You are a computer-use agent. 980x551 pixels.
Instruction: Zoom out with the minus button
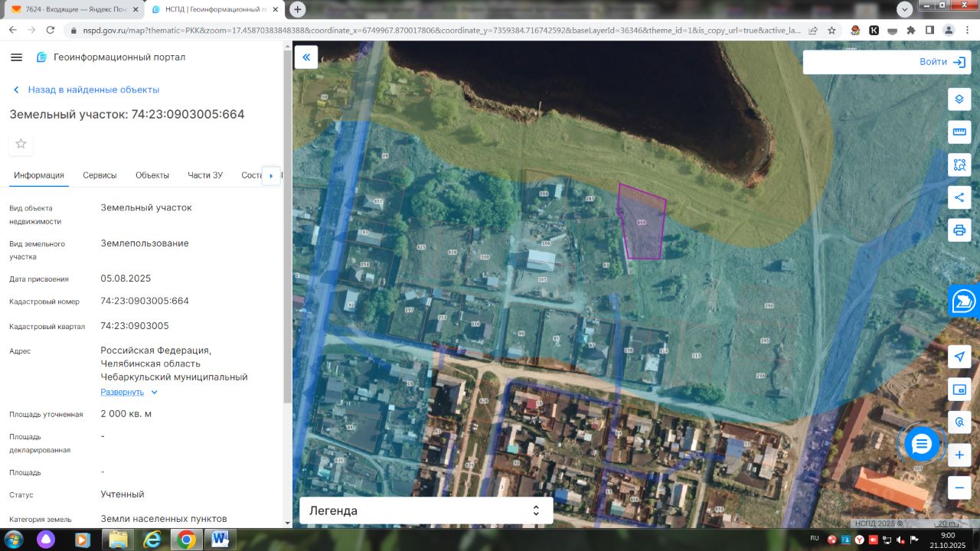pyautogui.click(x=959, y=487)
